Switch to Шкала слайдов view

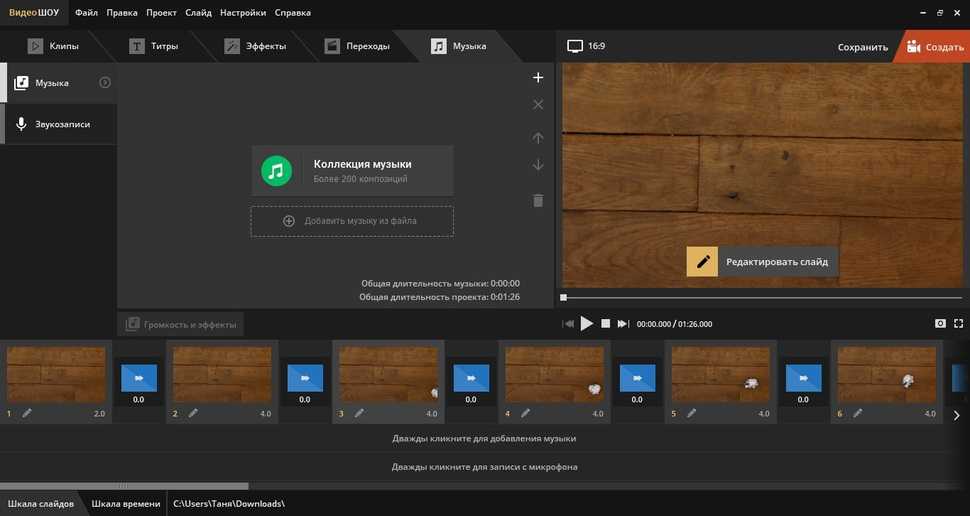coord(41,504)
